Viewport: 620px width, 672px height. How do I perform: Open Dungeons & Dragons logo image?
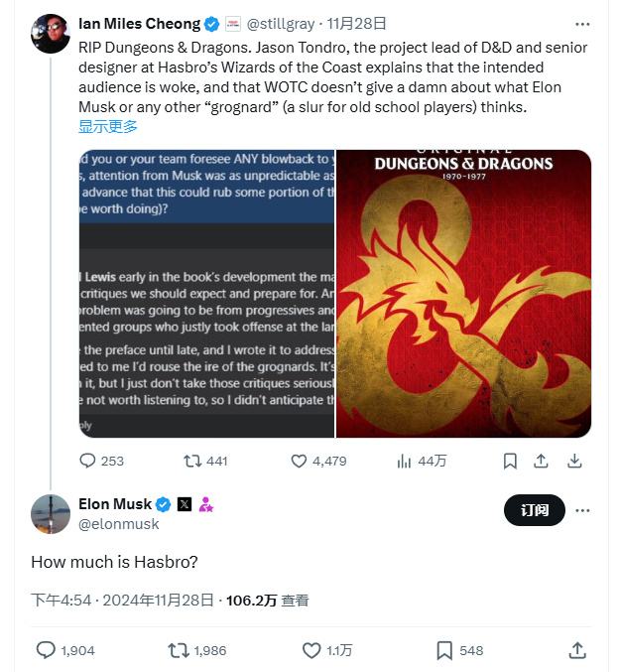pyautogui.click(x=464, y=293)
